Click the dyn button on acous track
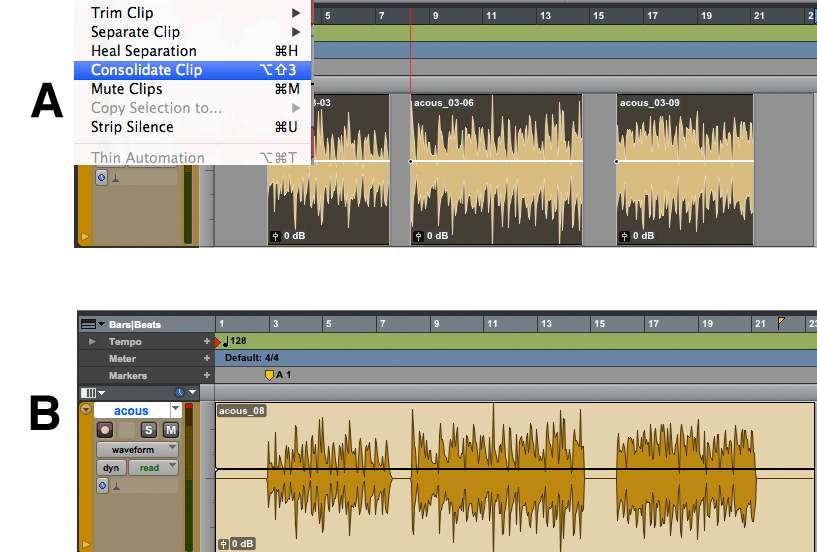This screenshot has width=817, height=552. (110, 467)
